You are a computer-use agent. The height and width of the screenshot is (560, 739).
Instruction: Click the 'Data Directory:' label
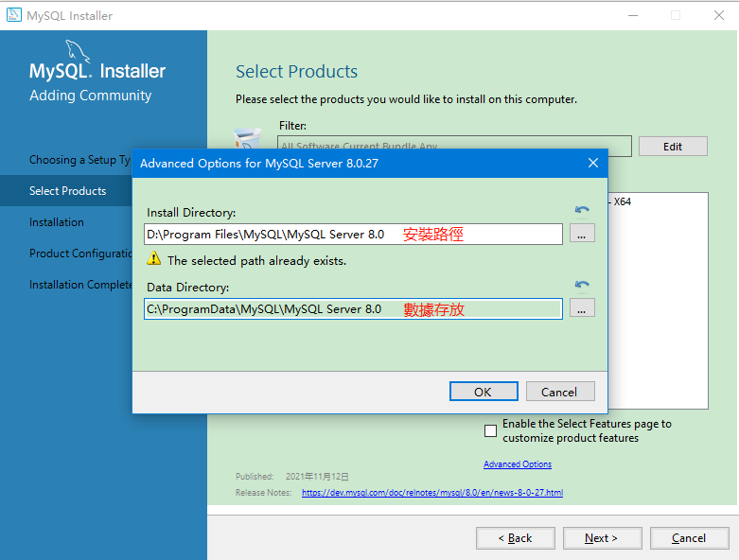tap(188, 288)
